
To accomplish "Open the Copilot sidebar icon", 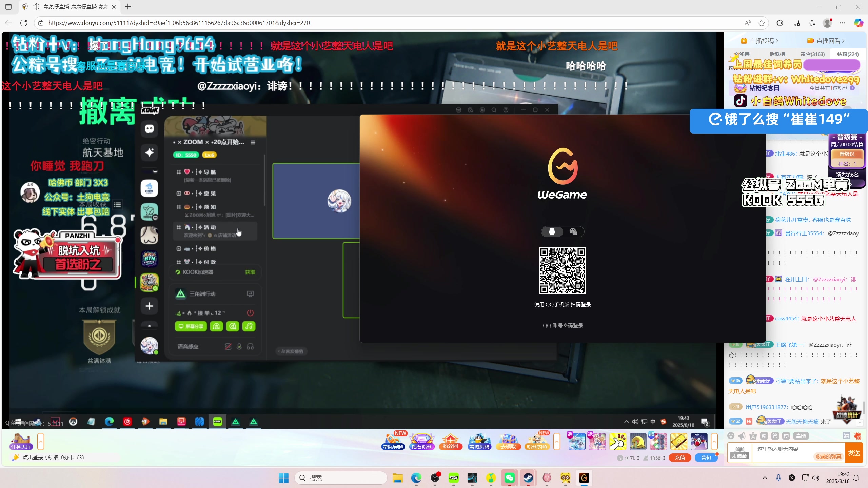I will pyautogui.click(x=859, y=23).
